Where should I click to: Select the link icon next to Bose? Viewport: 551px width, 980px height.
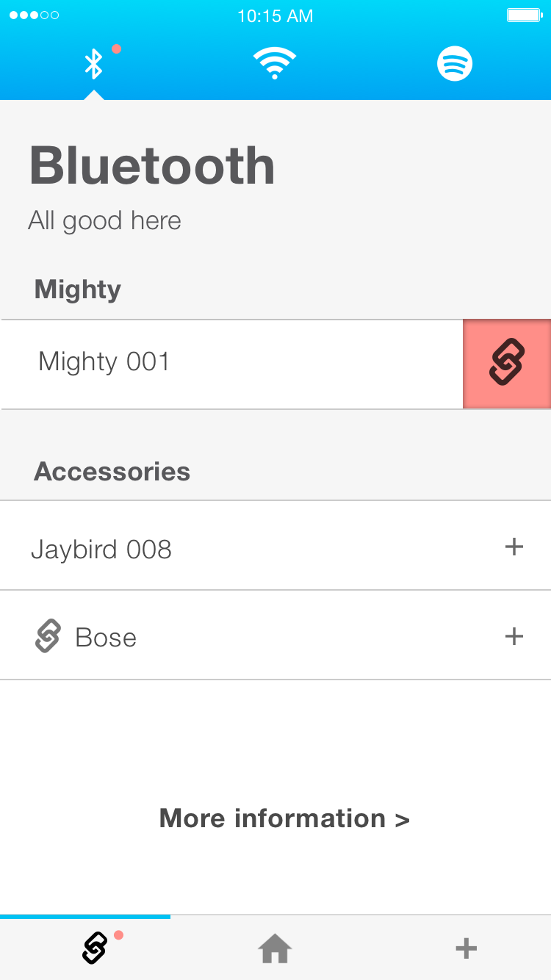click(x=47, y=635)
